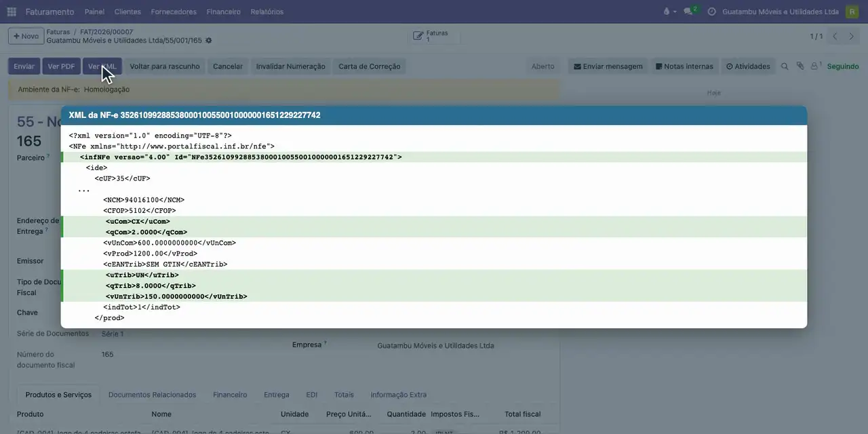Click the cEANTrib SEM GTIN line
This screenshot has height=434, width=868.
(165, 264)
